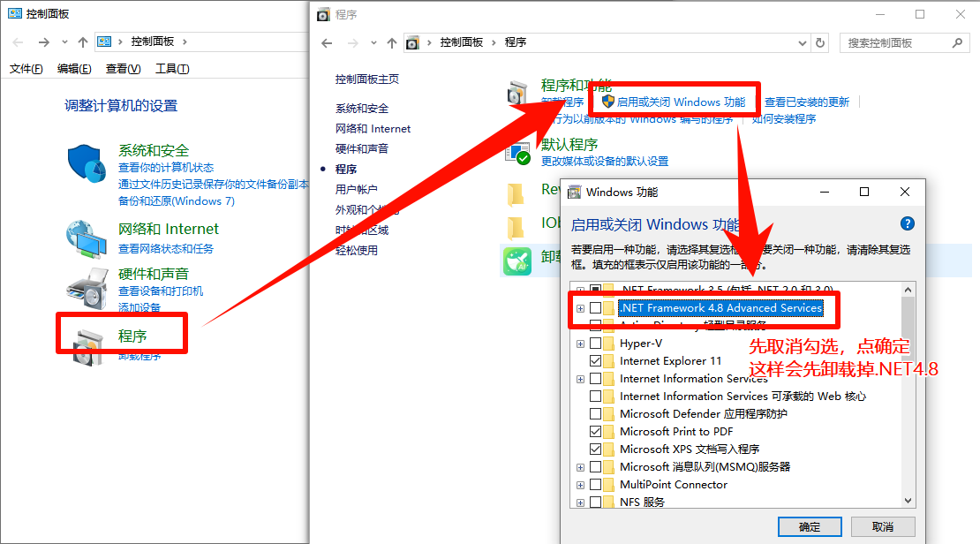The height and width of the screenshot is (544, 980).
Task: Expand the MultiPoint Connector node
Action: pos(581,485)
